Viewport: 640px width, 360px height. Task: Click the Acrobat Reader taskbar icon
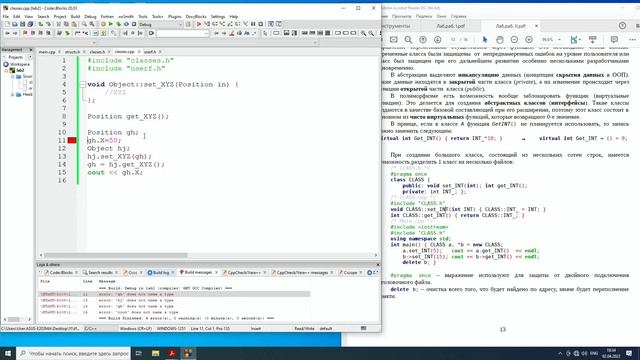tap(172, 353)
